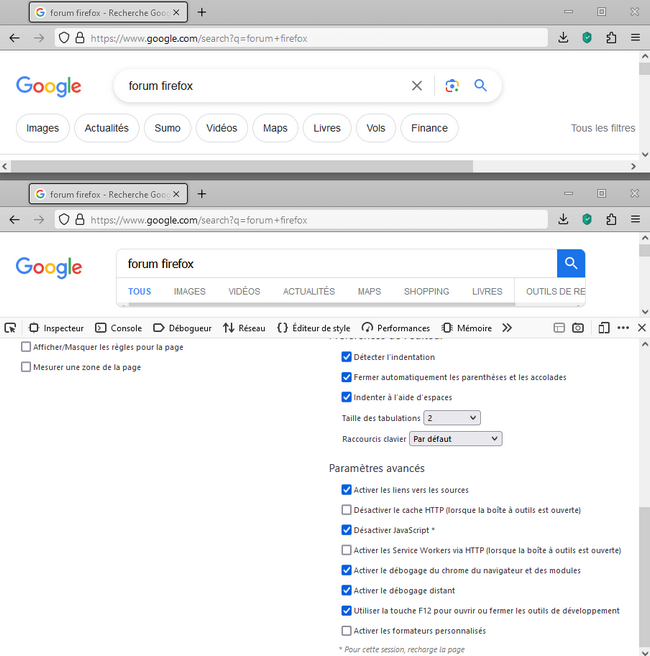Toggle Afficher/Masquer les règles pour la page

[26, 347]
